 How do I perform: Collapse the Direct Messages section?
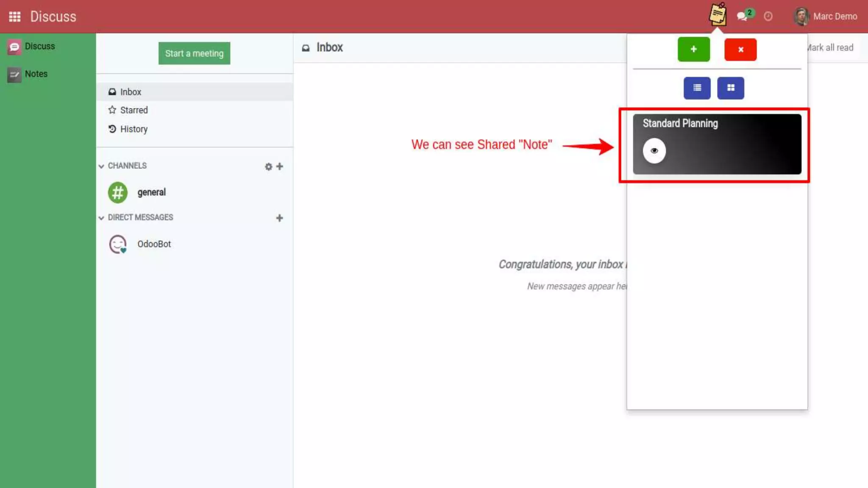pyautogui.click(x=101, y=218)
